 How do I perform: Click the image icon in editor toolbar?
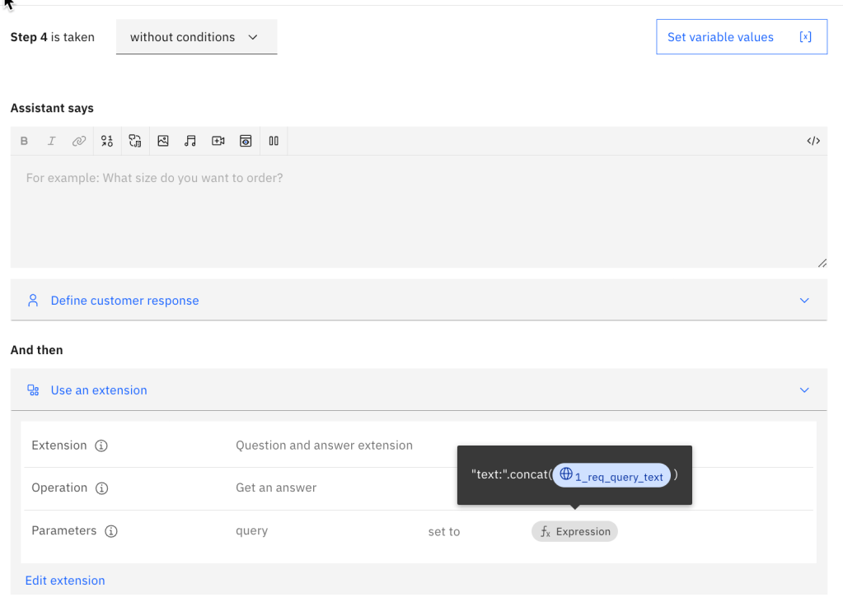[163, 141]
